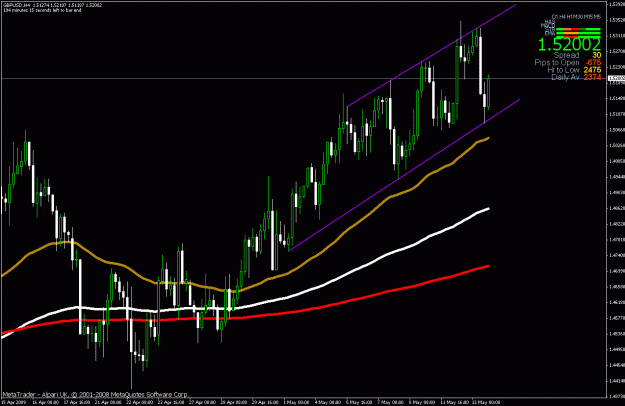Click the Daily Av value 2374
Image resolution: width=625 pixels, height=406 pixels.
(x=592, y=77)
